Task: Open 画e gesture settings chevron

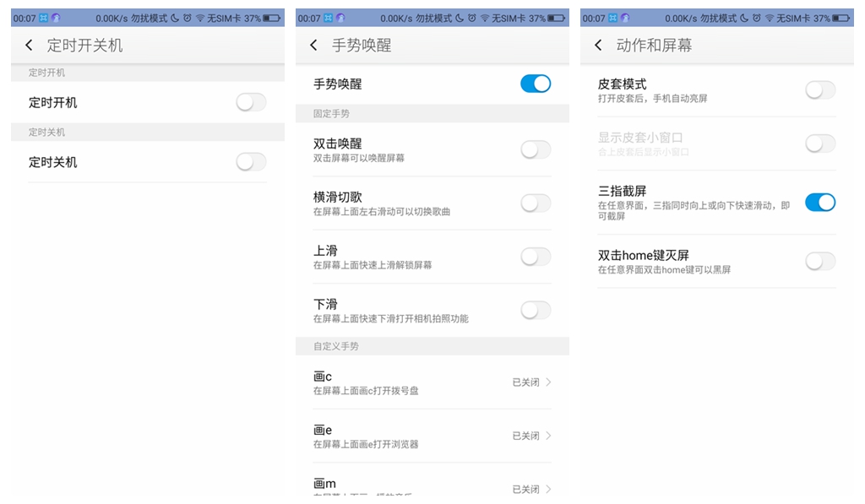Action: (x=548, y=436)
